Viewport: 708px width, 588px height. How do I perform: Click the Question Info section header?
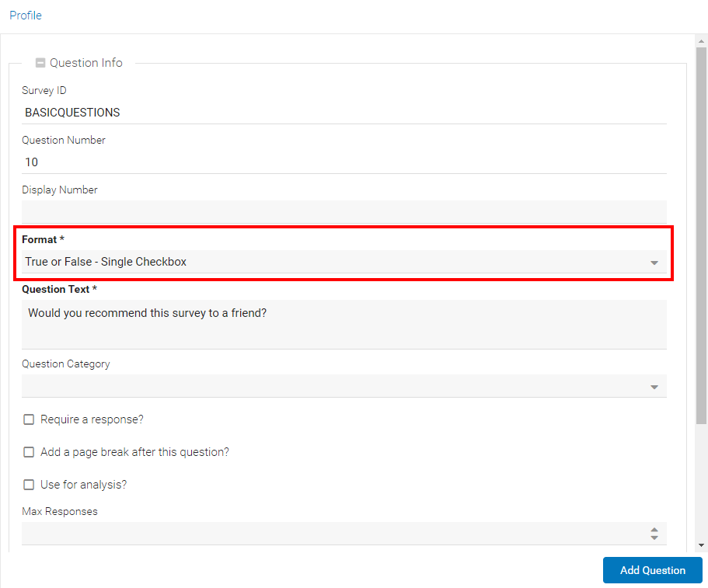(x=85, y=63)
